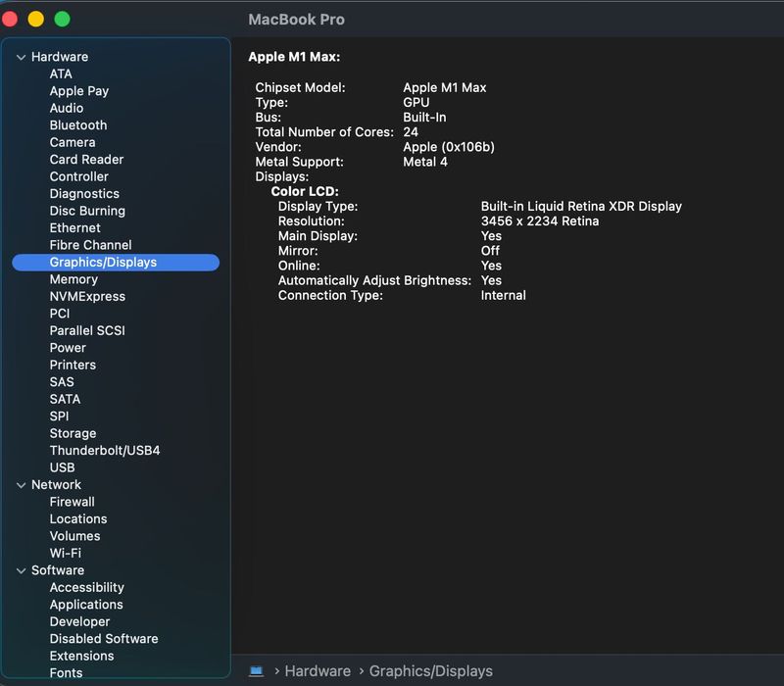Click the 'Color LCD:' display heading
This screenshot has width=784, height=686.
pyautogui.click(x=305, y=191)
